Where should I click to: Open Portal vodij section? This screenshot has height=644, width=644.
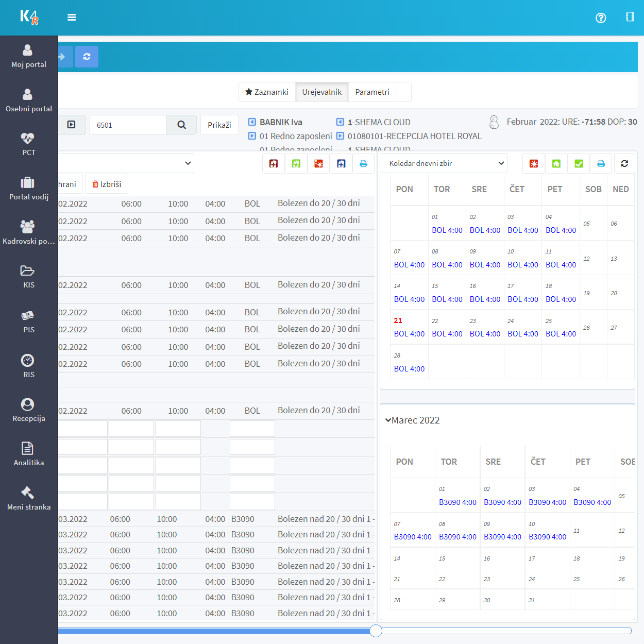(x=29, y=189)
